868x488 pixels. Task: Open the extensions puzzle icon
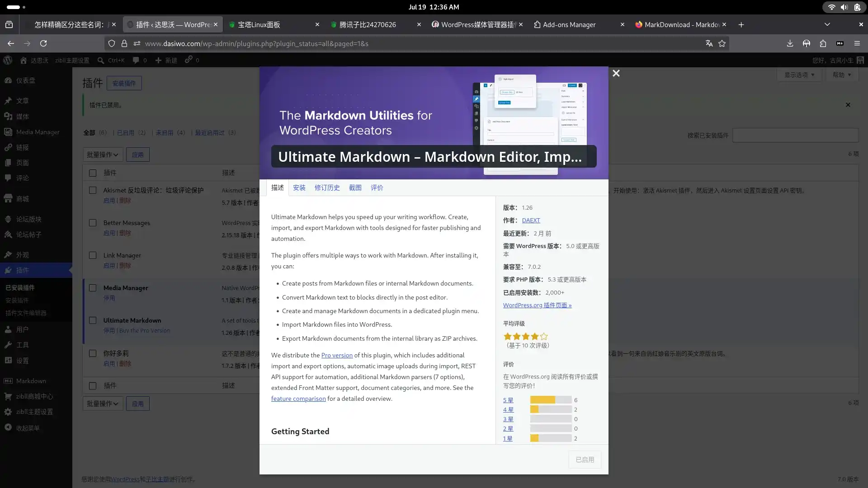823,43
